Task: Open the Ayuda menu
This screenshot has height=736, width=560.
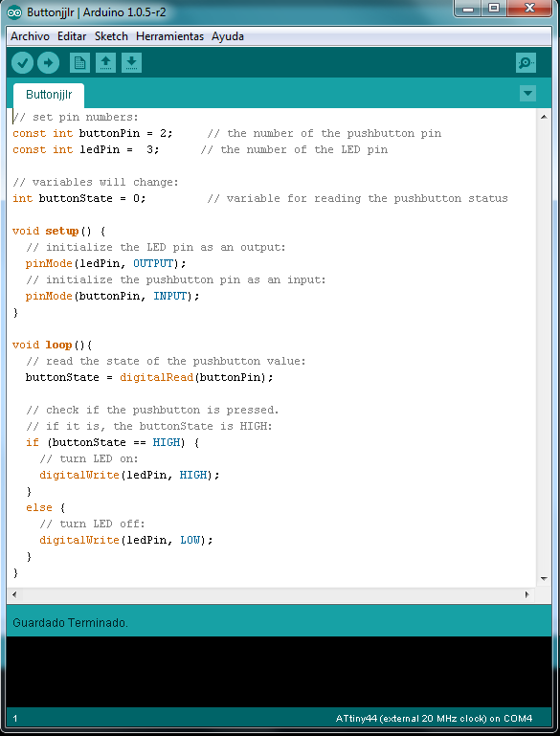Action: tap(228, 36)
